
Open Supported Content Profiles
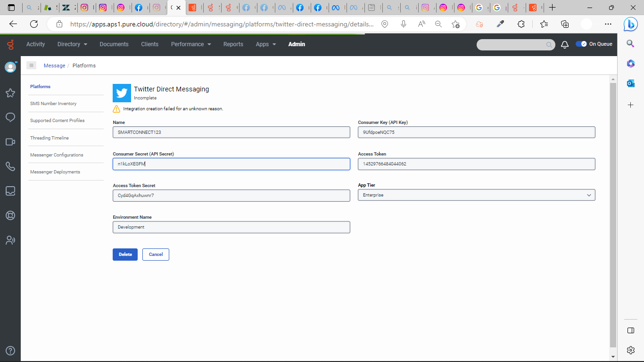(58, 121)
